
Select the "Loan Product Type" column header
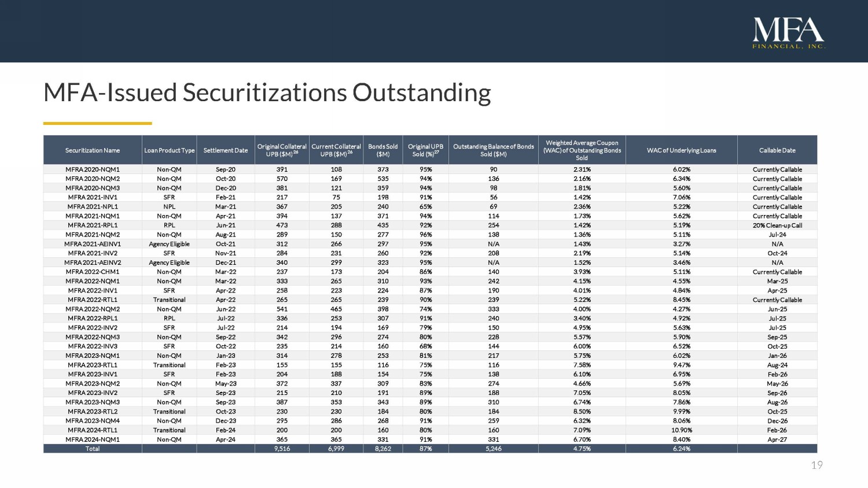coord(170,150)
